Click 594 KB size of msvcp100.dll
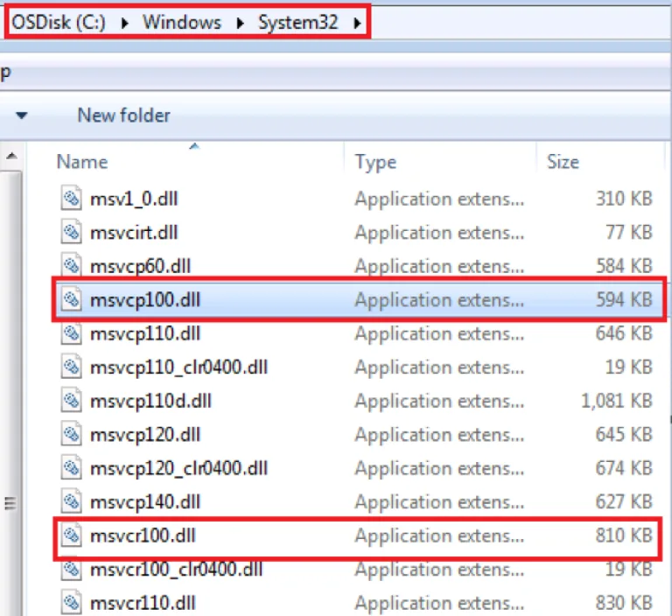Viewport: 672px width, 616px height. (x=624, y=299)
